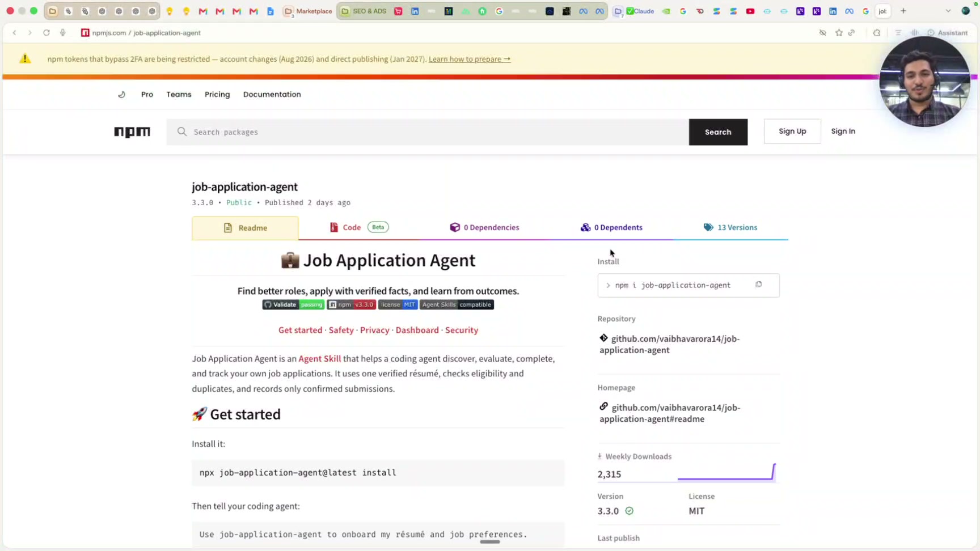Open the Pro menu item
This screenshot has height=551, width=980.
147,95
